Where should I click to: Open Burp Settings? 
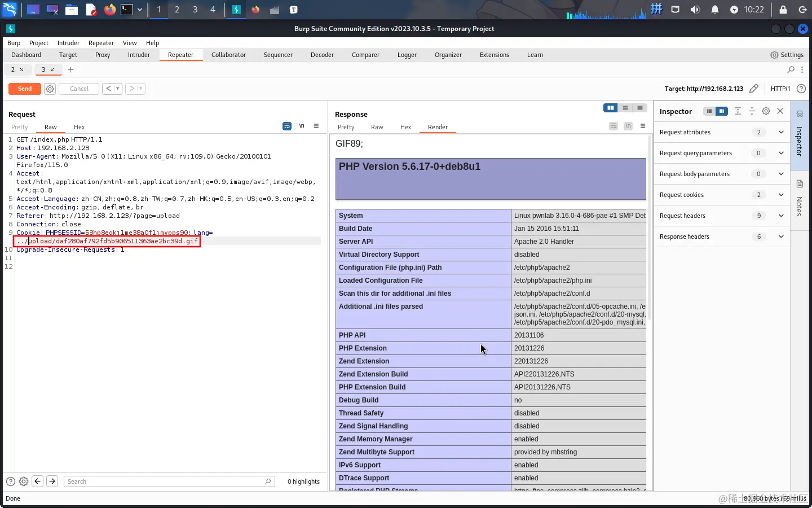tap(787, 55)
